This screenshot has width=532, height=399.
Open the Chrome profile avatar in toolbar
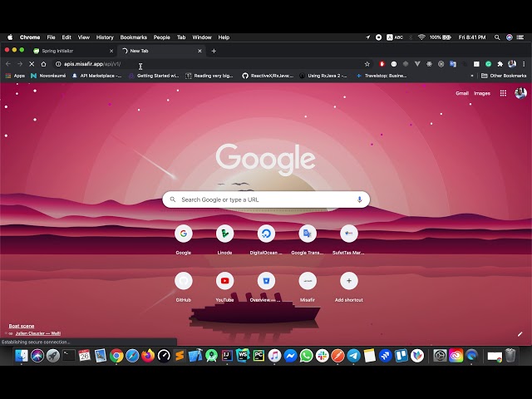click(512, 64)
